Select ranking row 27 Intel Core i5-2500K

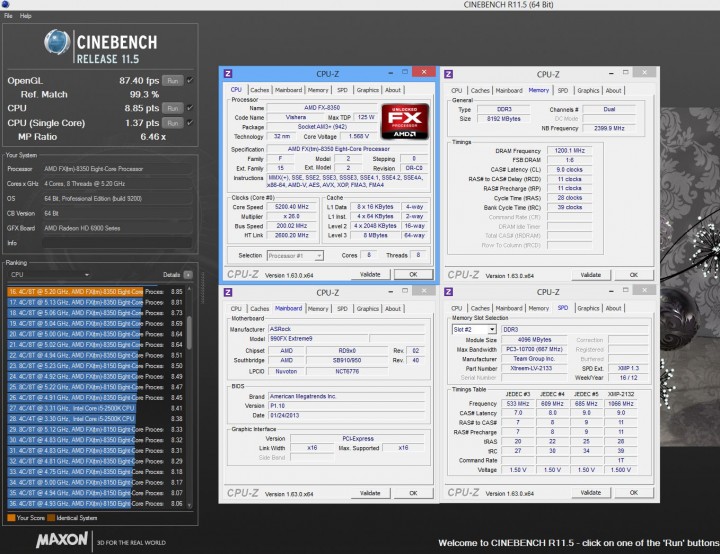tap(95, 408)
